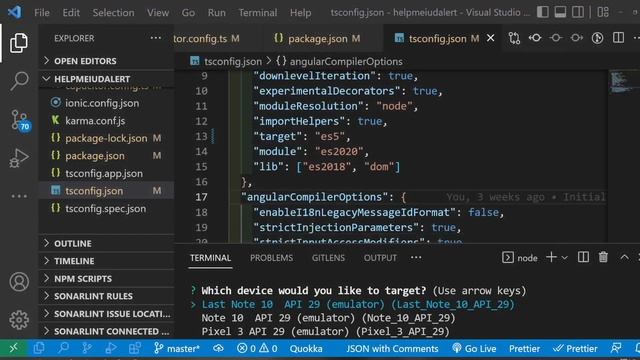Open customize layout icon
The image size is (640, 360).
[x=603, y=12]
